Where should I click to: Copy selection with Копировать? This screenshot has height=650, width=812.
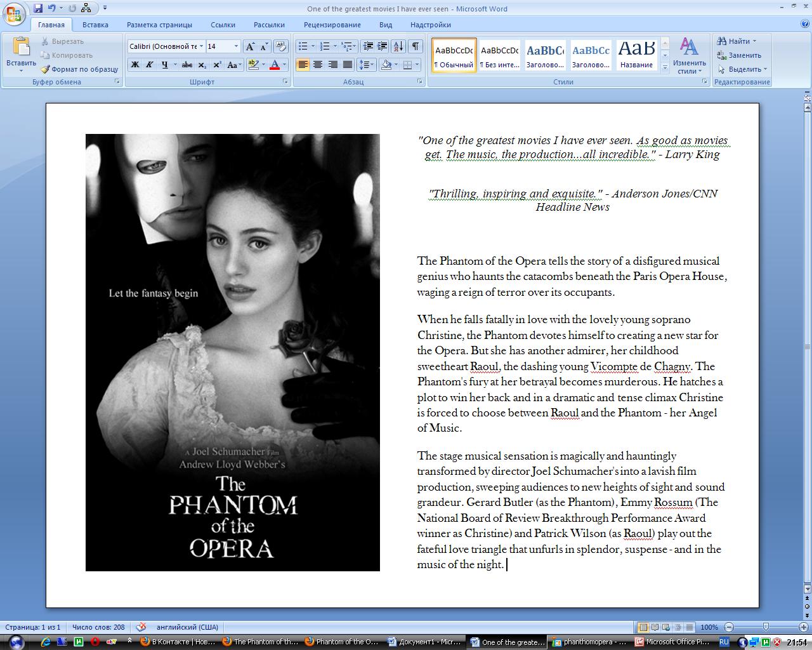(67, 55)
